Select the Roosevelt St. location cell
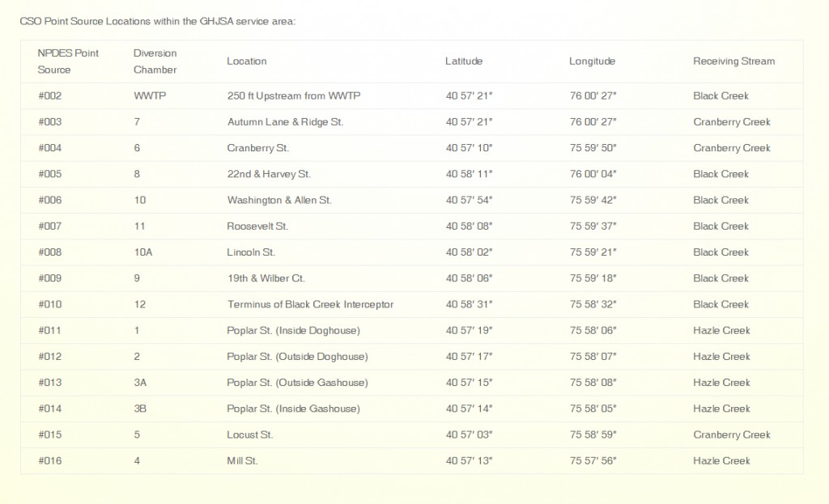This screenshot has width=829, height=504. click(257, 227)
